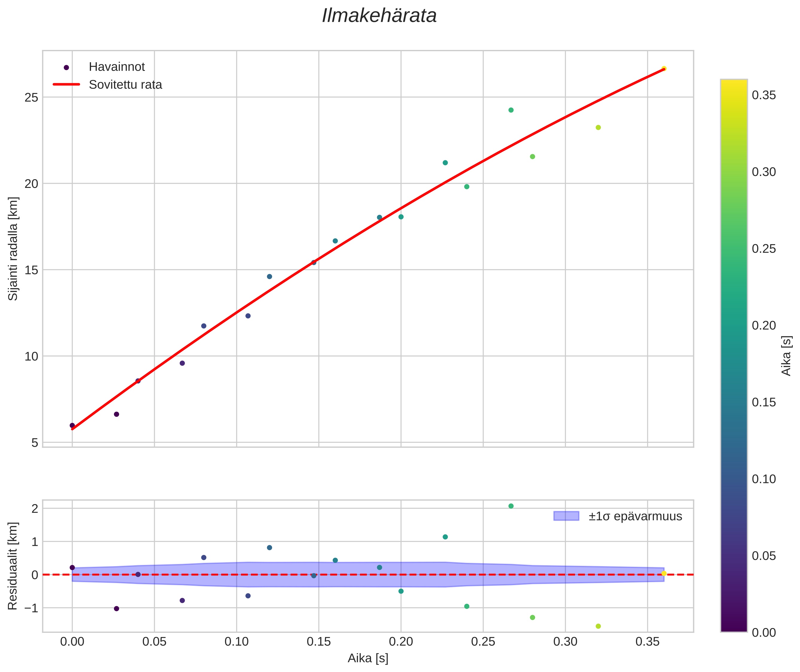Click the Sovitettu rata red legend line

click(x=66, y=85)
